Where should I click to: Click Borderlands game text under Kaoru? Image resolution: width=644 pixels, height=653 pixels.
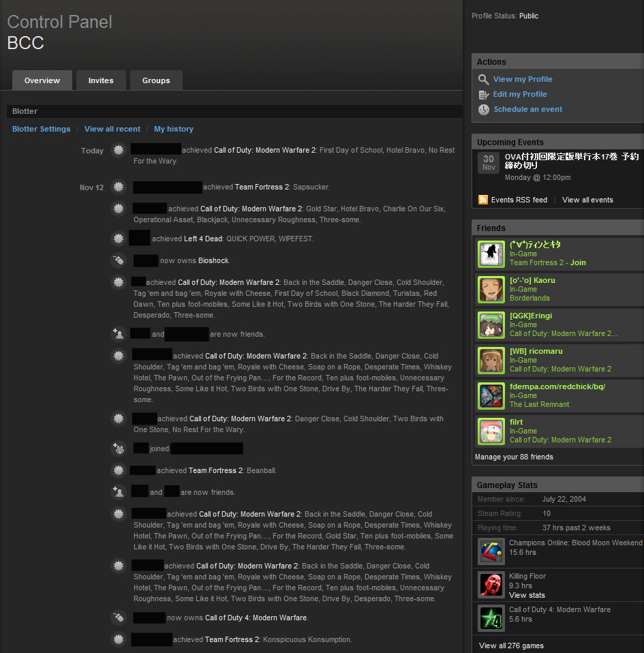pos(530,298)
